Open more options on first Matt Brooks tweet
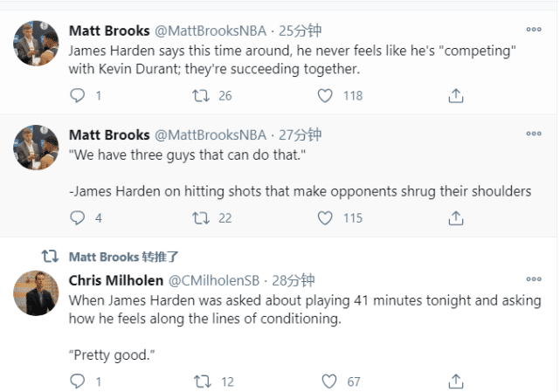This screenshot has height=392, width=560. (x=533, y=31)
